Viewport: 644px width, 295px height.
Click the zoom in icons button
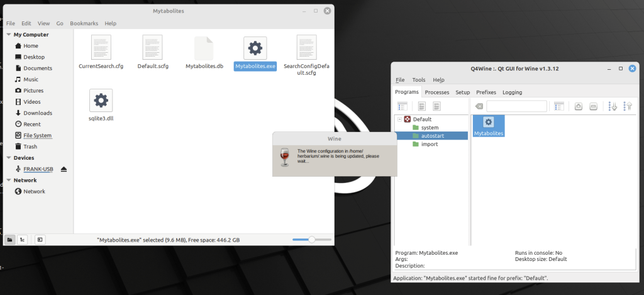pyautogui.click(x=579, y=106)
